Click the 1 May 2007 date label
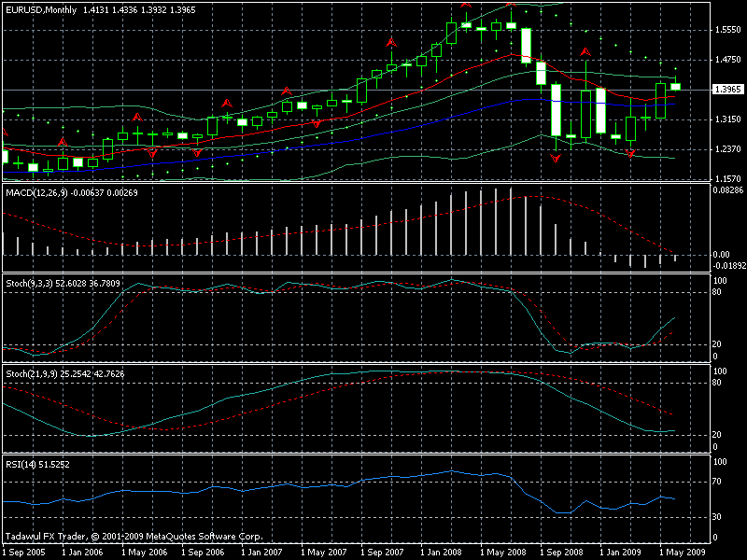 coord(323,553)
